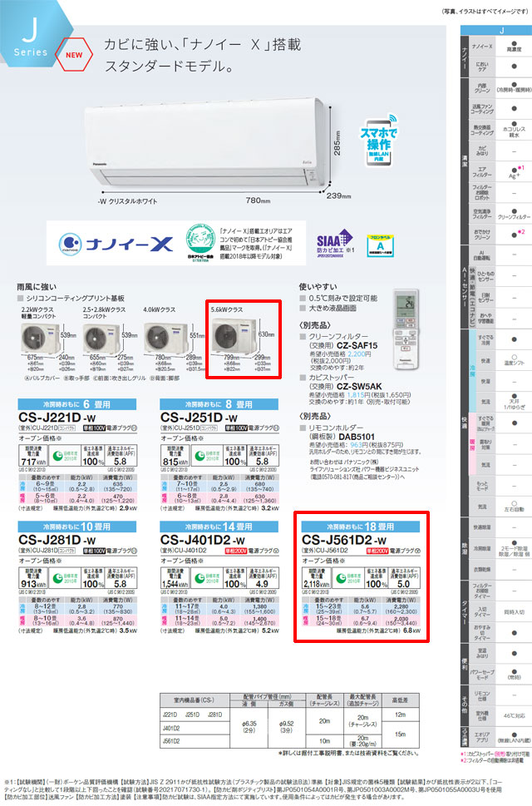The image size is (532, 806).
Task: Click the 日本アトピー協会 round green mark
Action: 200,243
